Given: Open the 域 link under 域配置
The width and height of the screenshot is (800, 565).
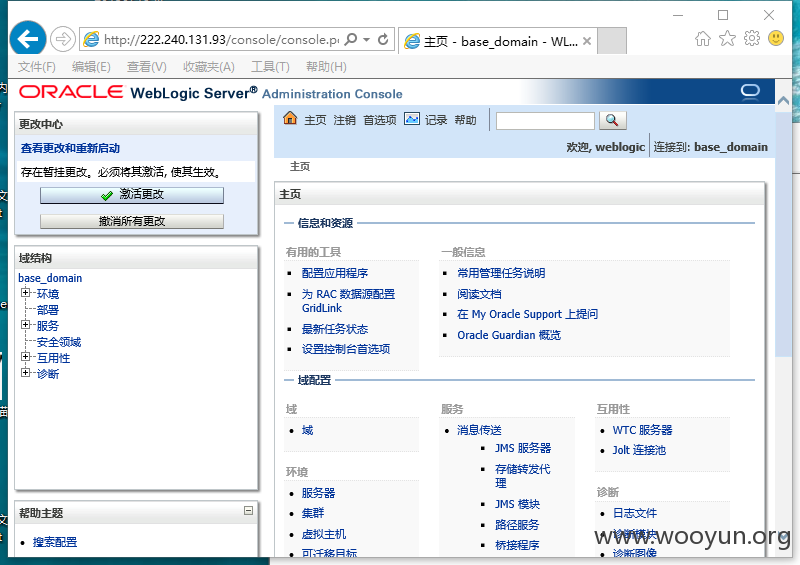Looking at the screenshot, I should [x=307, y=430].
